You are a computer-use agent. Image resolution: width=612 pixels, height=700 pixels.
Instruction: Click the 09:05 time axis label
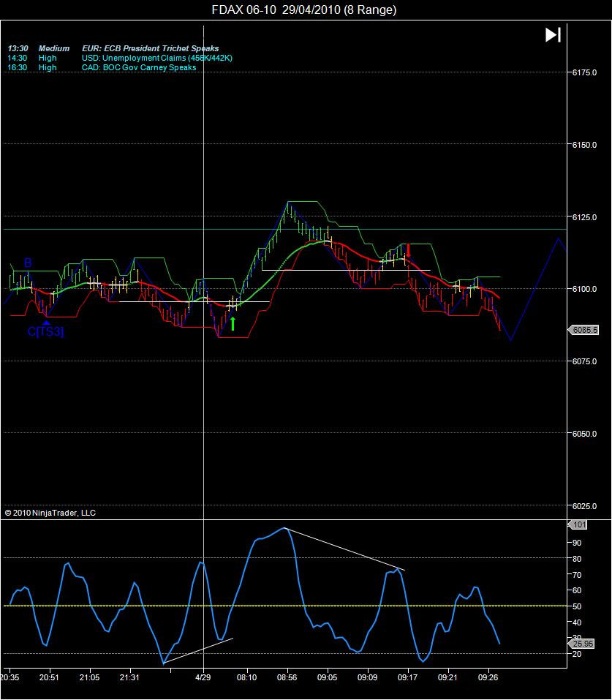327,677
